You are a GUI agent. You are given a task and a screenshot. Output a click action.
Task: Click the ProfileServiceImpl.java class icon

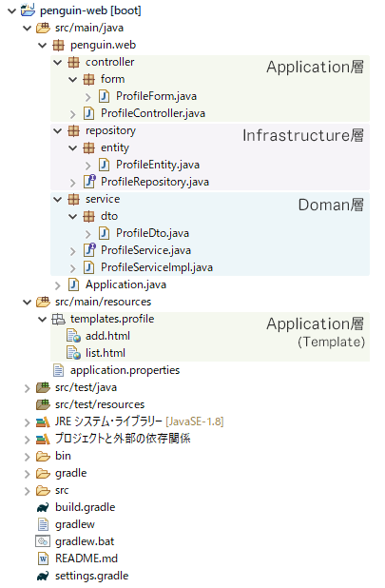tap(88, 267)
